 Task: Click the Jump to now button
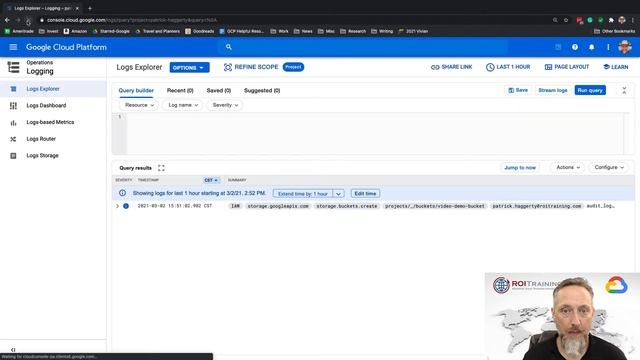(520, 167)
